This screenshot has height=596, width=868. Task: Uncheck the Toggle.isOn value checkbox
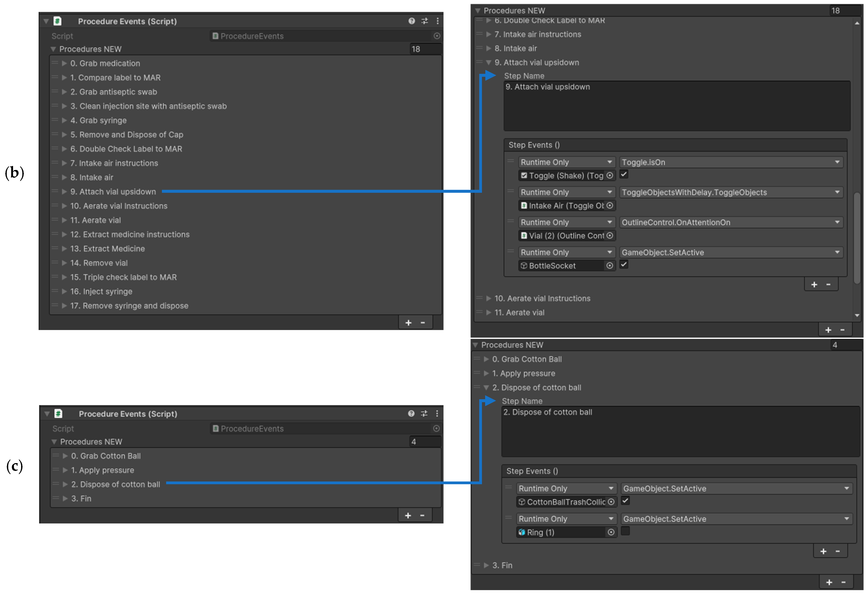(624, 174)
